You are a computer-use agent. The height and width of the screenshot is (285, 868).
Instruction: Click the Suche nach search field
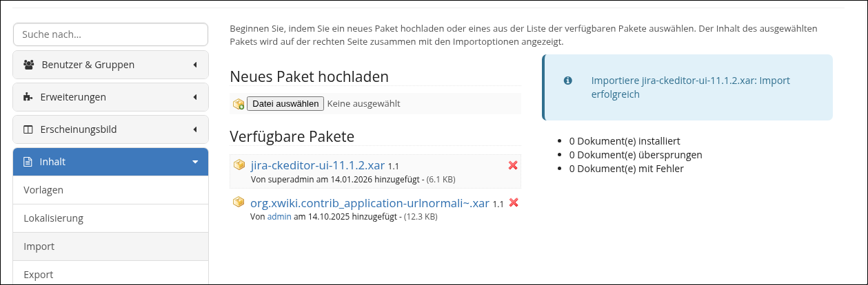pyautogui.click(x=110, y=34)
